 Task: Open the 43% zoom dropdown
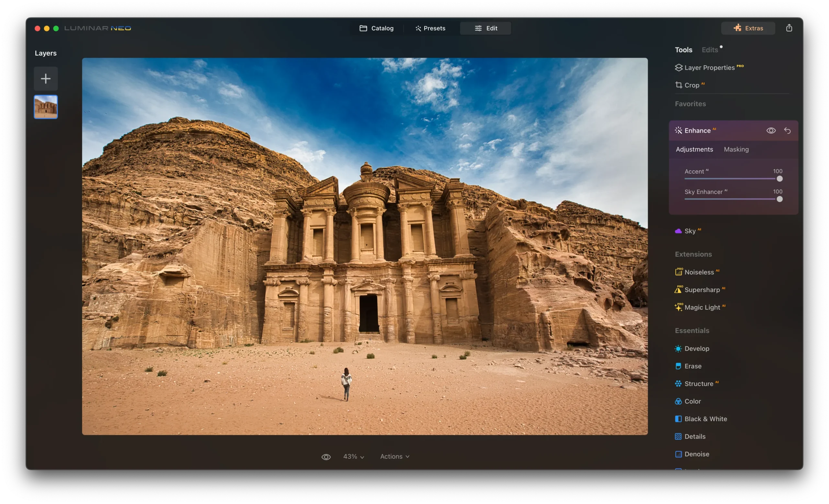[353, 457]
